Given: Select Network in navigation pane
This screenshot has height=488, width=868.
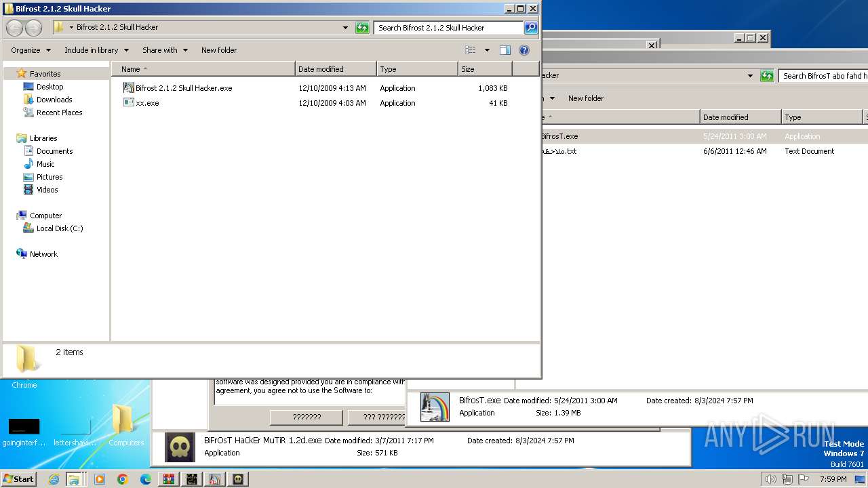Looking at the screenshot, I should (43, 254).
